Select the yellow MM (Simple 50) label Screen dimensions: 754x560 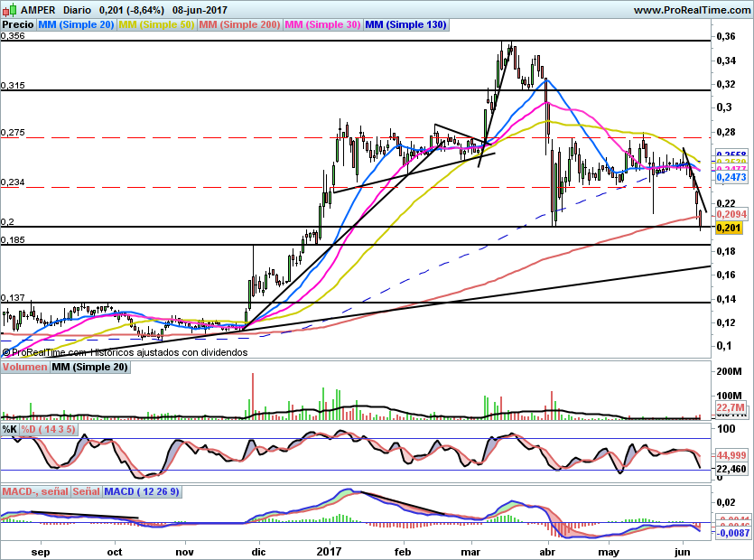[x=156, y=25]
